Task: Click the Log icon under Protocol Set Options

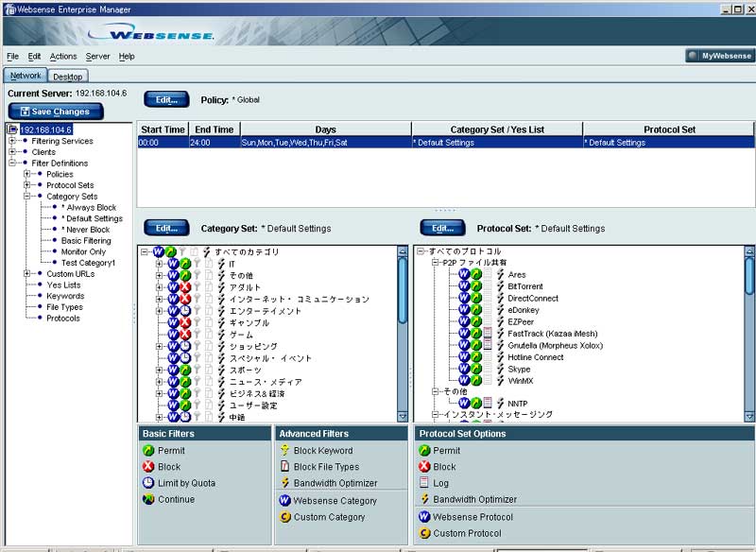Action: pyautogui.click(x=424, y=483)
